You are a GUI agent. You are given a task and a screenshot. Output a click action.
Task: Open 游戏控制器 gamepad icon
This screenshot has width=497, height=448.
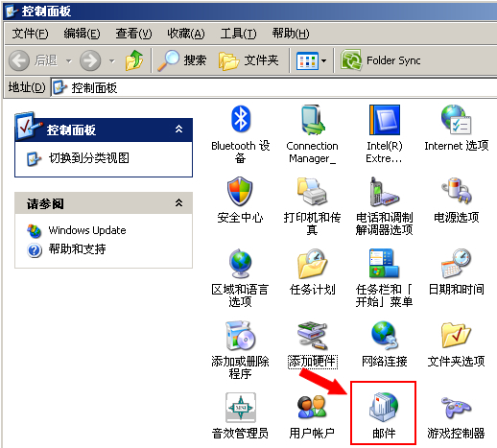(x=457, y=408)
